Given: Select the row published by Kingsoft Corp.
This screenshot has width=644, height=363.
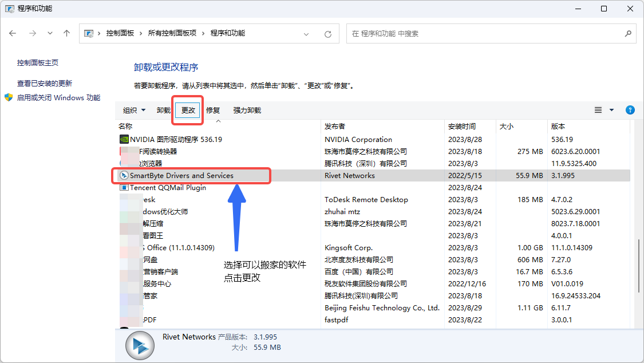Looking at the screenshot, I should [x=373, y=247].
